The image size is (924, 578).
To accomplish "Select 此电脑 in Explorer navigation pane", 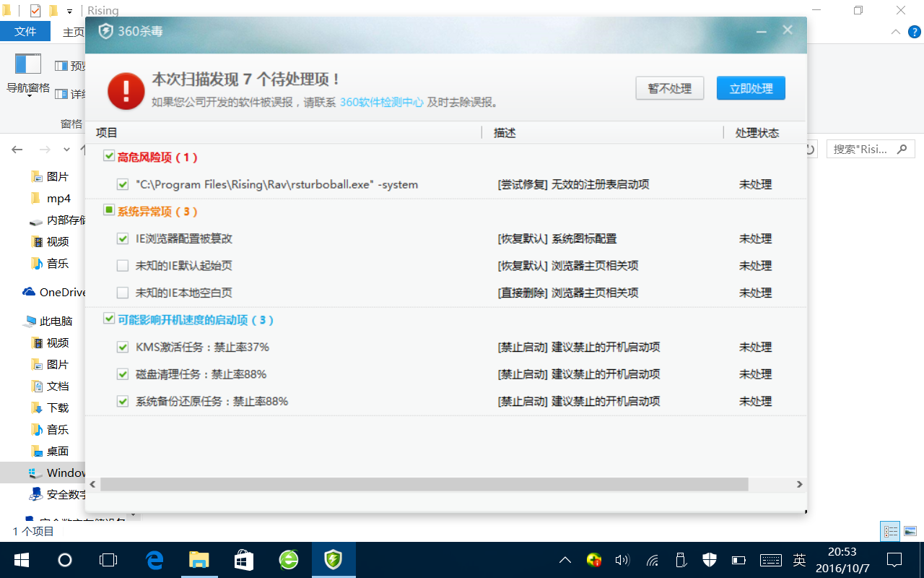I will [x=48, y=321].
